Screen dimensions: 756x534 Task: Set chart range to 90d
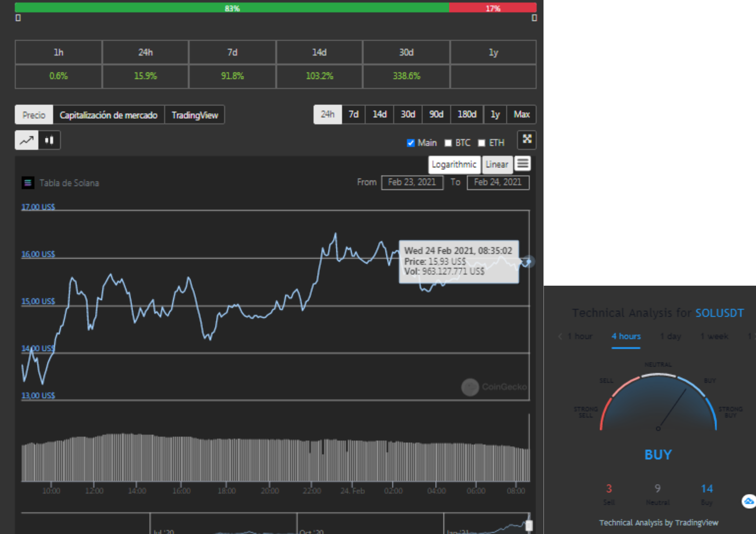tap(436, 114)
